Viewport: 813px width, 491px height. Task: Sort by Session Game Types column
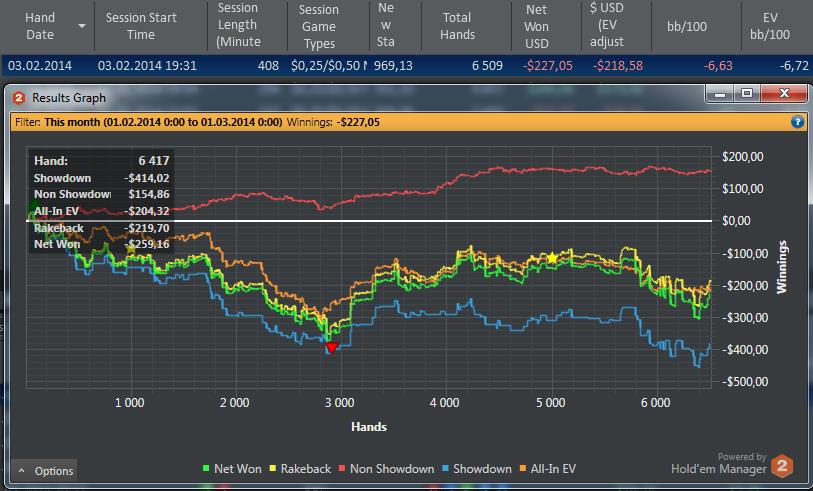318,26
